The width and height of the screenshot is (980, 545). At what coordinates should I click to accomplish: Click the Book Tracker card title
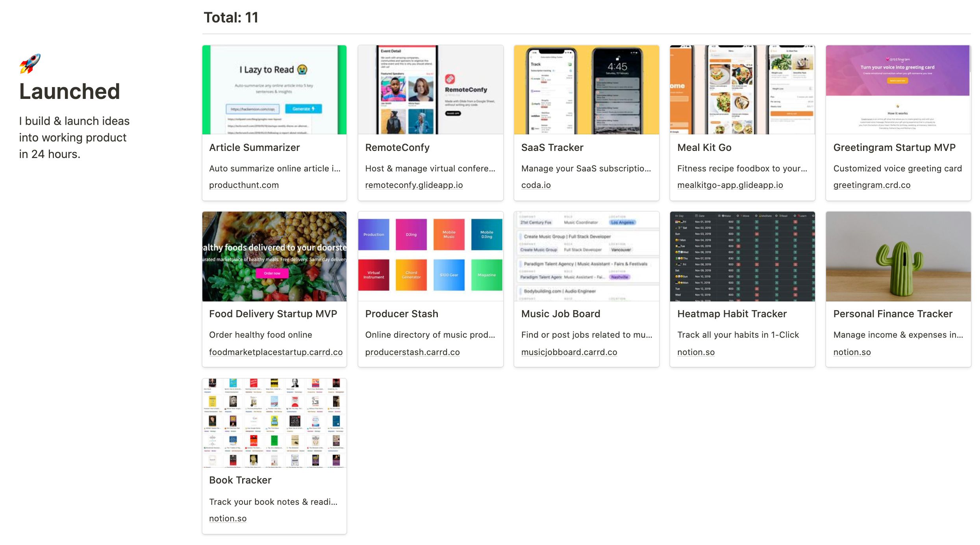(240, 480)
